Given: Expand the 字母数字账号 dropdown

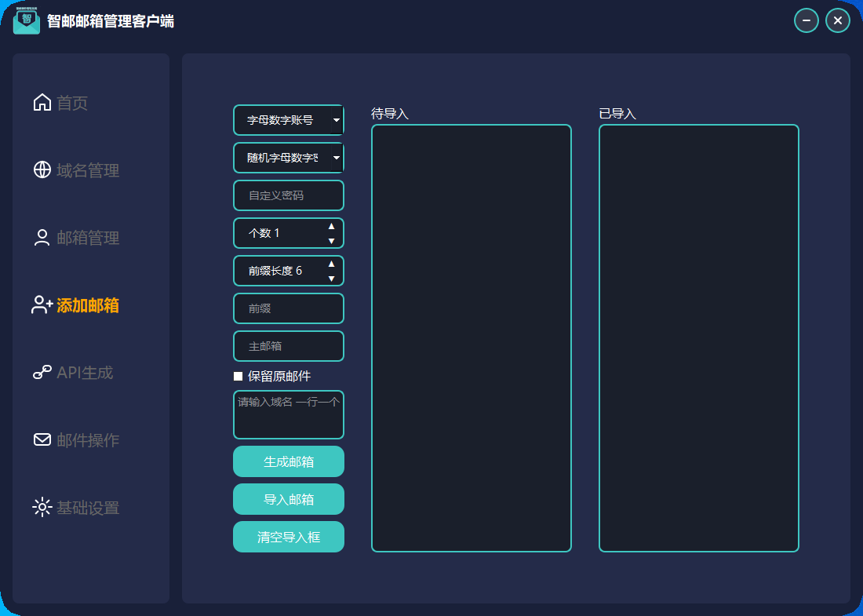Looking at the screenshot, I should point(336,120).
